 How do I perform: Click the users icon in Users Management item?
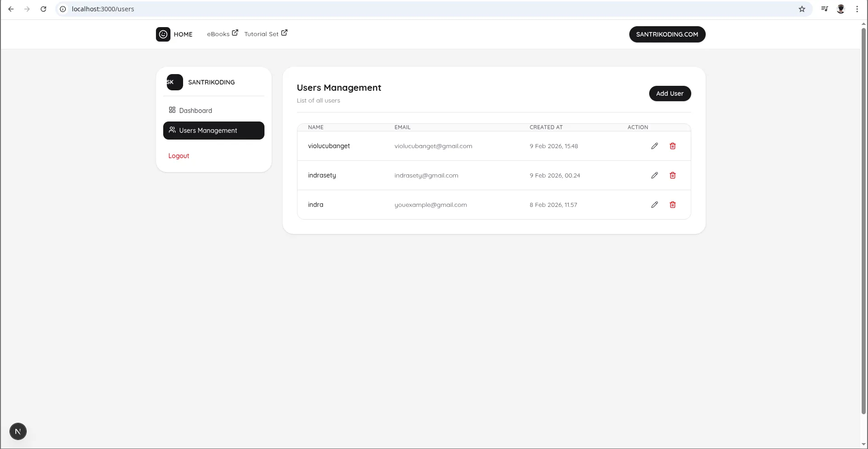(x=172, y=130)
